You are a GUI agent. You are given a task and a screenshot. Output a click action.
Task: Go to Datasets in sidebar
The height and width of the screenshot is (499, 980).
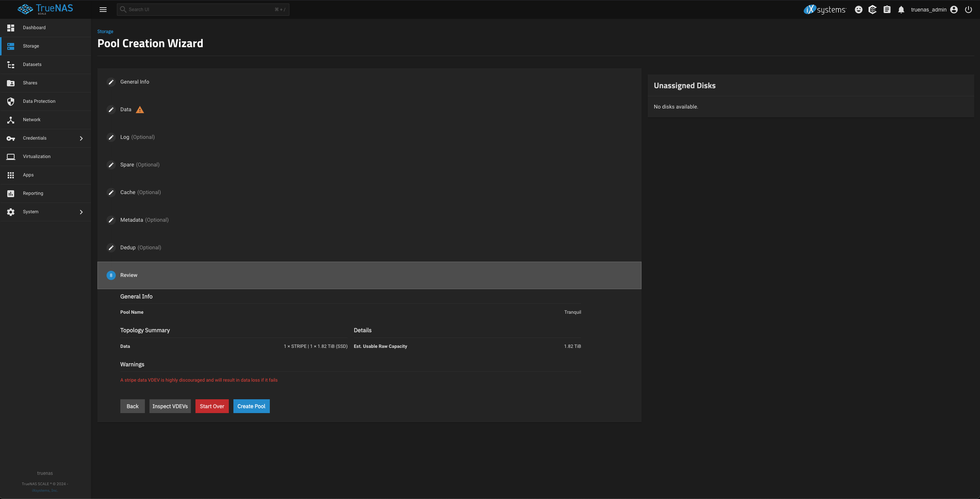click(x=32, y=64)
